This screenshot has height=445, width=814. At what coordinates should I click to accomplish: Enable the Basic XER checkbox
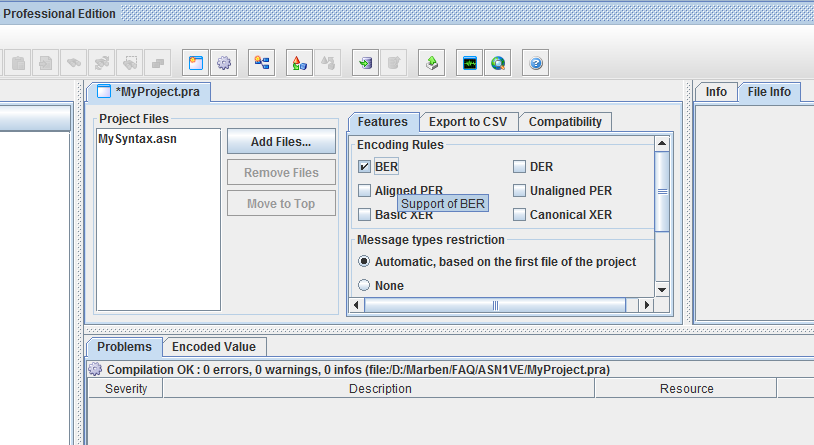pyautogui.click(x=364, y=214)
